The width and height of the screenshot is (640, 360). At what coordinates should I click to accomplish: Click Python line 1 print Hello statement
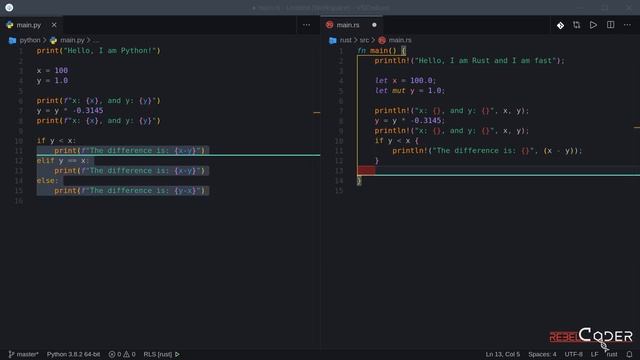coord(98,51)
